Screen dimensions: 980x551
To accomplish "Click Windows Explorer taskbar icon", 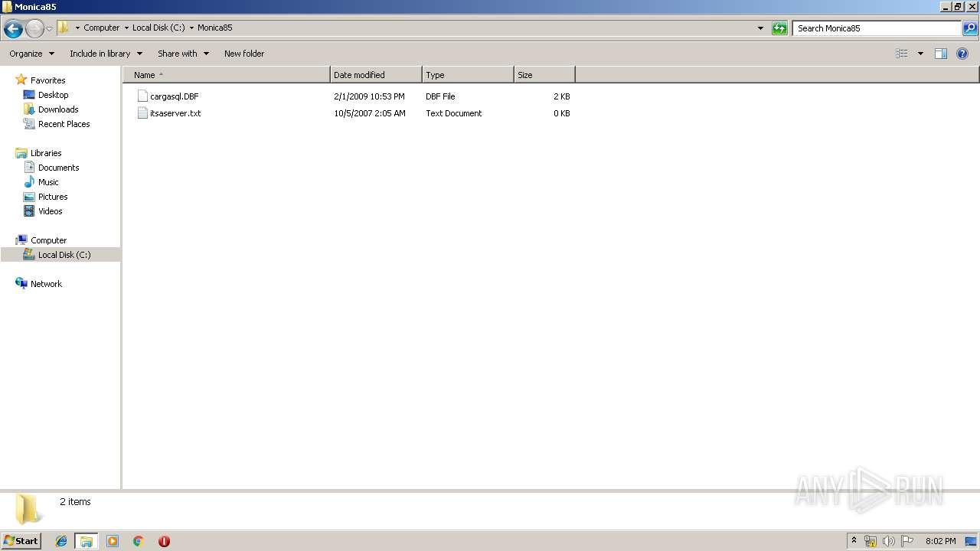I will [87, 541].
